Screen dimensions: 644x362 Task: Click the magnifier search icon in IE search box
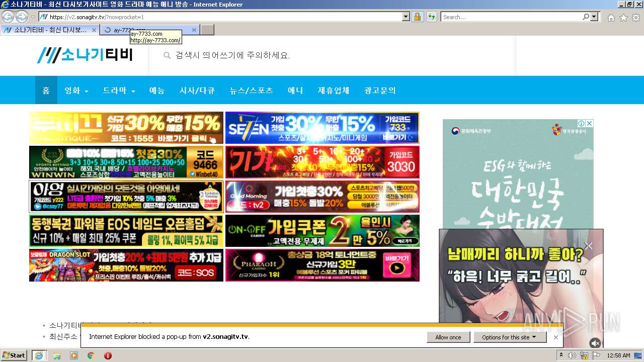[586, 17]
